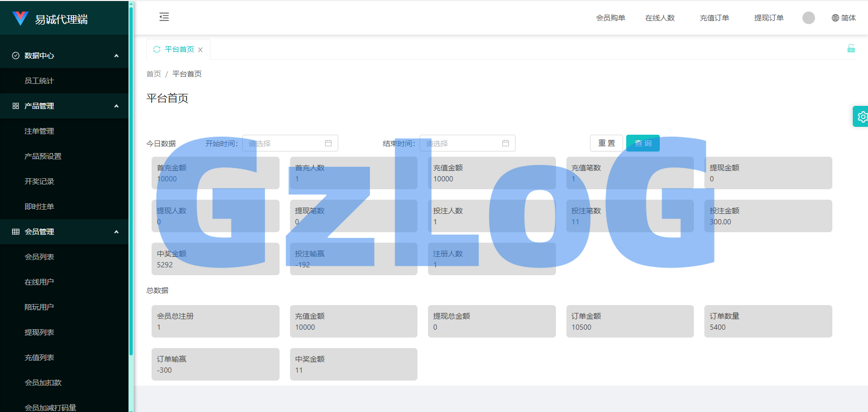Click the refresh icon on 平台首页 tab
The image size is (868, 412).
(x=157, y=49)
